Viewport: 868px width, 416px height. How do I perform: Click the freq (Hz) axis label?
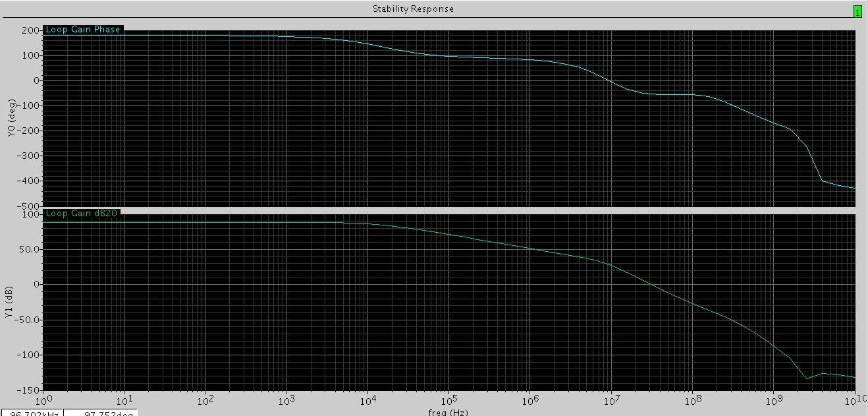point(450,412)
